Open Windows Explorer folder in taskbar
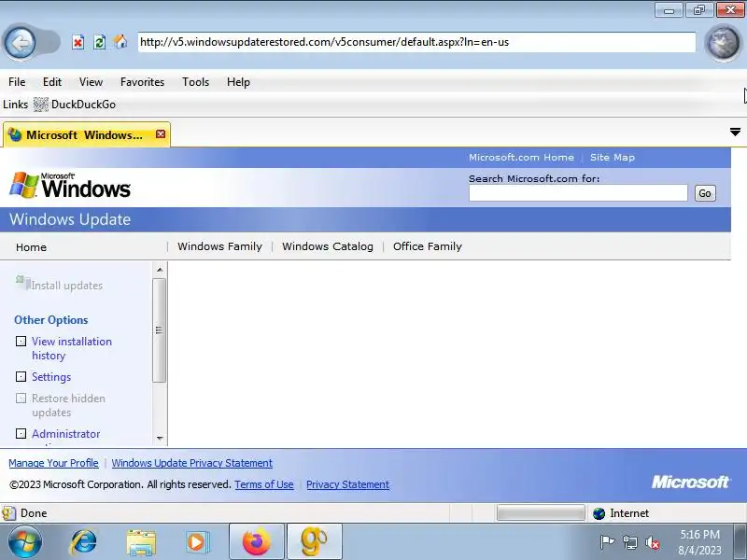 click(141, 542)
